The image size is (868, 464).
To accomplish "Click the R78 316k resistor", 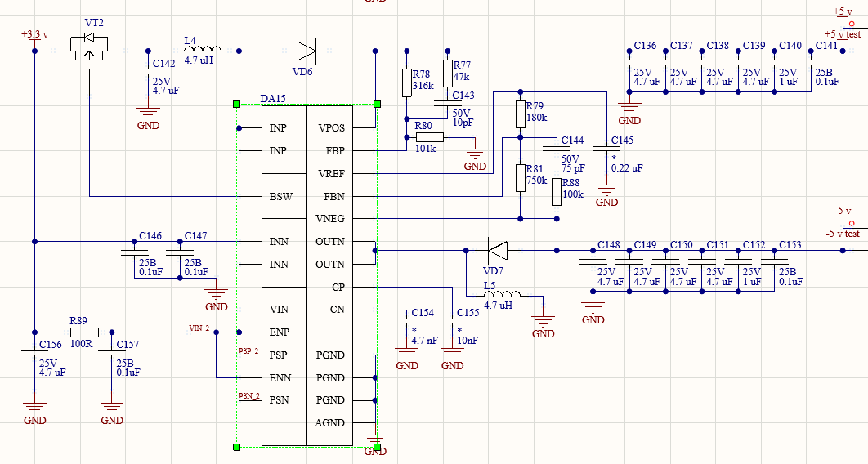I will point(407,83).
